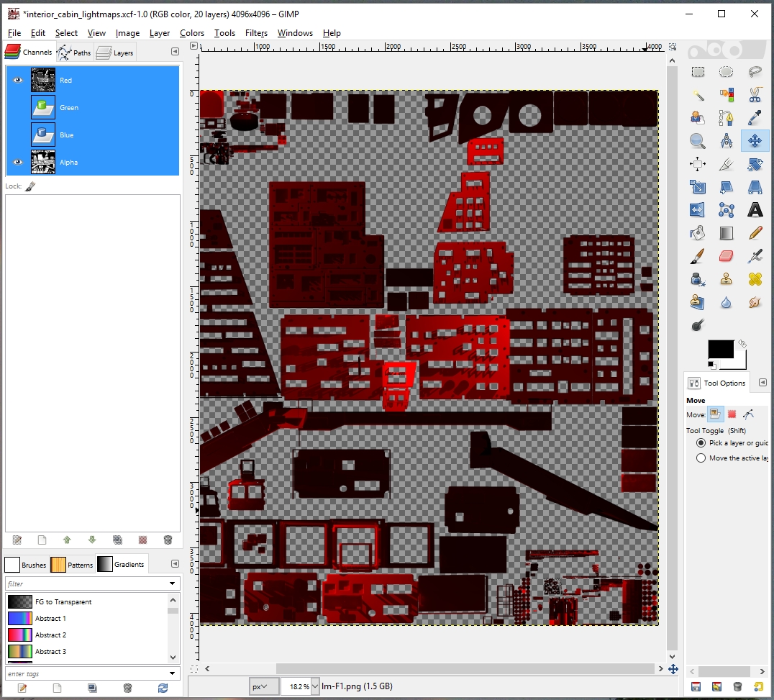Open the Filters menu
The width and height of the screenshot is (774, 700).
[x=256, y=33]
